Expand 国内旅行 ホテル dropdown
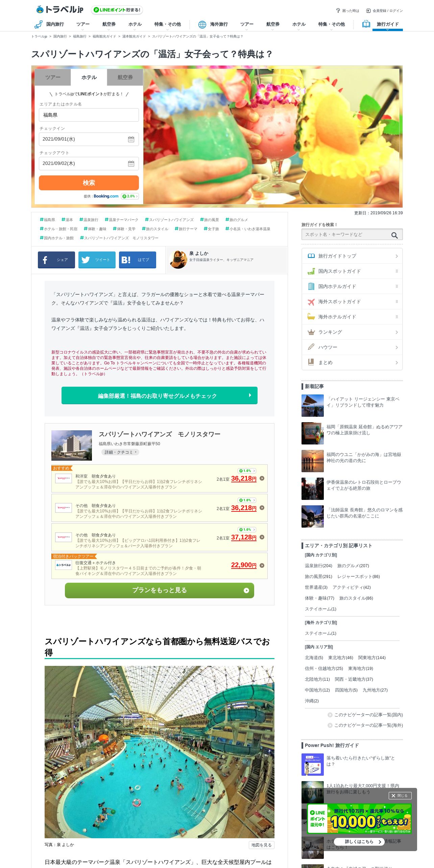This screenshot has height=868, width=434. [135, 25]
